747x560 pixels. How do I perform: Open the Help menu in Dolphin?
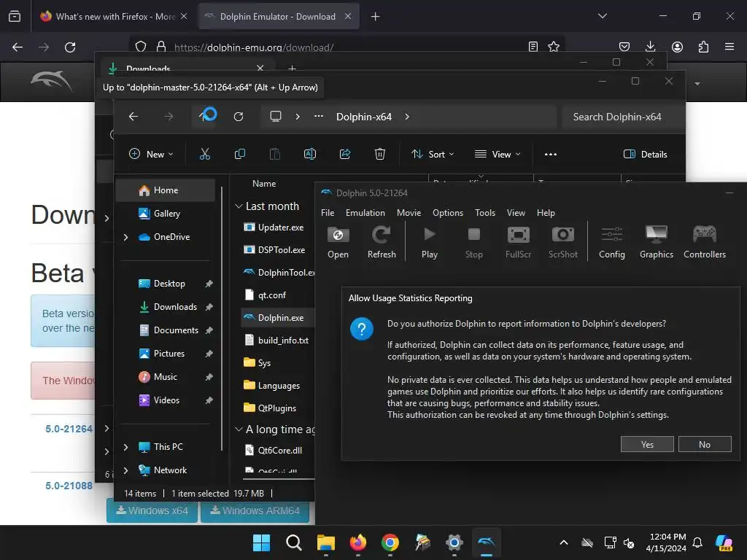(x=546, y=212)
